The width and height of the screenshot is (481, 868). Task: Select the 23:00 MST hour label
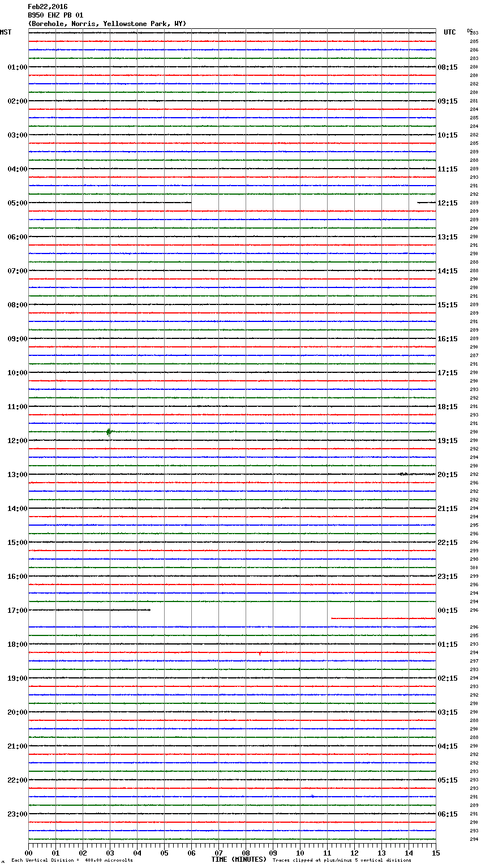[x=18, y=814]
